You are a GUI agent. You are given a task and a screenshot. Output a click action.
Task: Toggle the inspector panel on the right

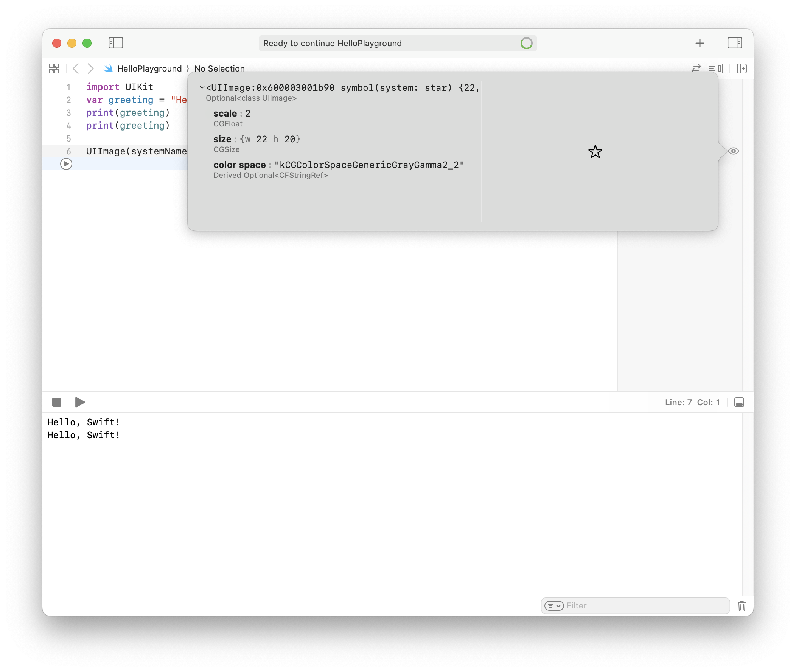(x=734, y=43)
